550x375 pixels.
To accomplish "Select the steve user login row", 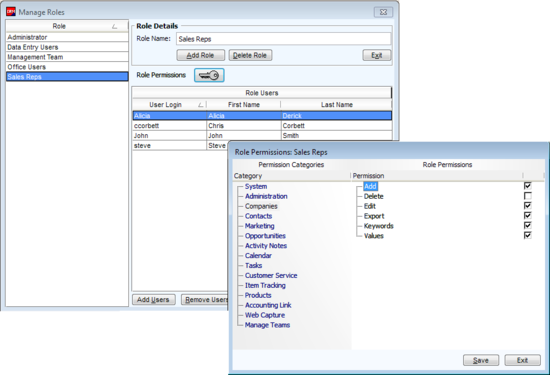I will [x=180, y=145].
